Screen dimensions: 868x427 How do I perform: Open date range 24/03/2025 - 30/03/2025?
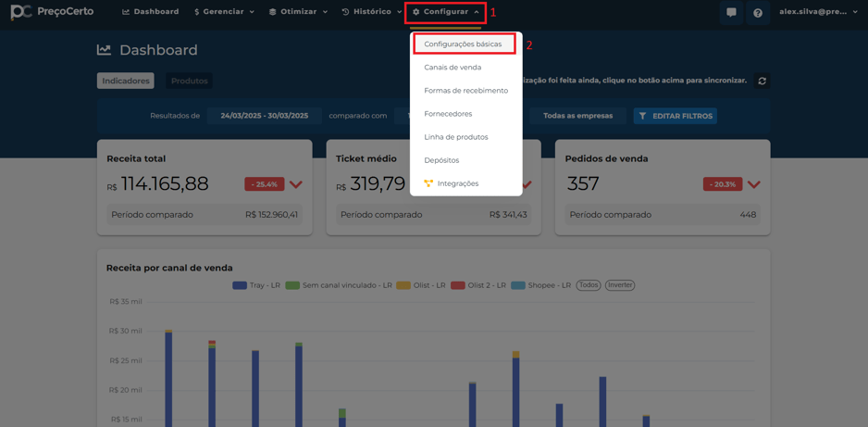[264, 116]
